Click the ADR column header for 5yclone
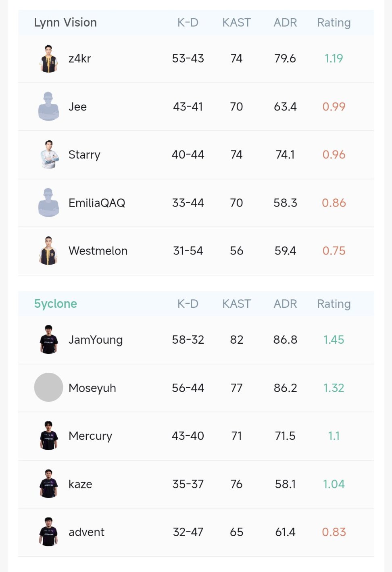This screenshot has height=572, width=392. (285, 304)
